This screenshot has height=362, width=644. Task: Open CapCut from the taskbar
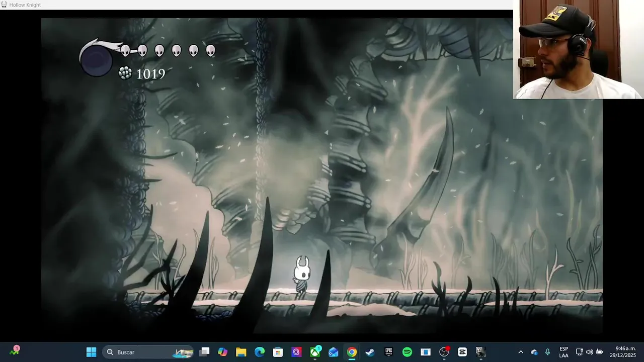tap(462, 352)
